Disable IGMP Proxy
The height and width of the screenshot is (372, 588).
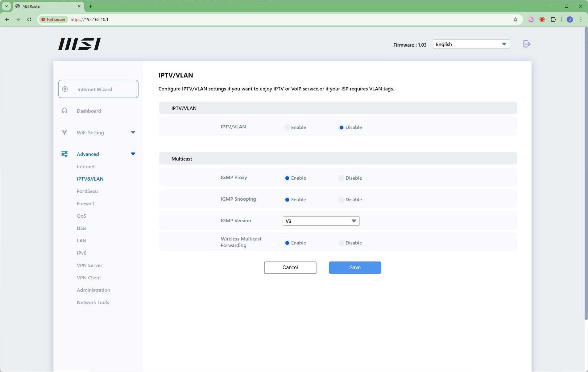(341, 178)
